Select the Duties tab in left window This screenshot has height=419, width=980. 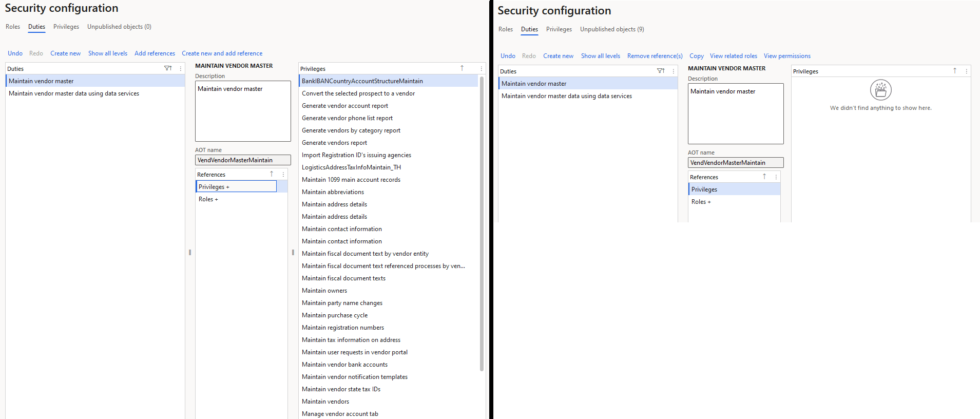[x=36, y=27]
